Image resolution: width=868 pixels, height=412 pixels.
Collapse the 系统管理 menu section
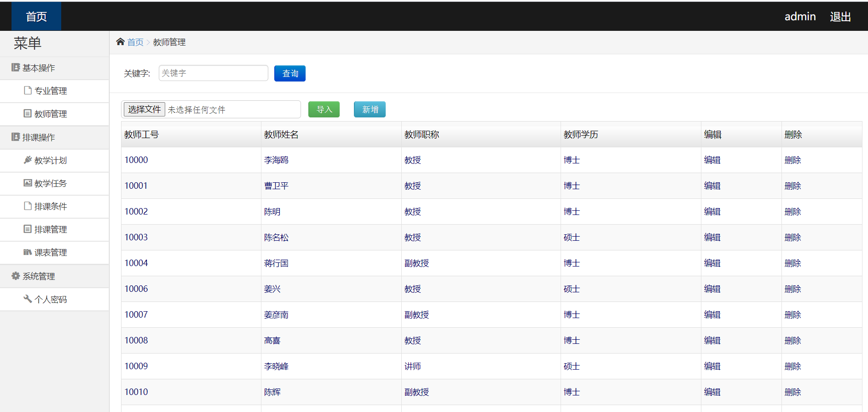tap(54, 277)
